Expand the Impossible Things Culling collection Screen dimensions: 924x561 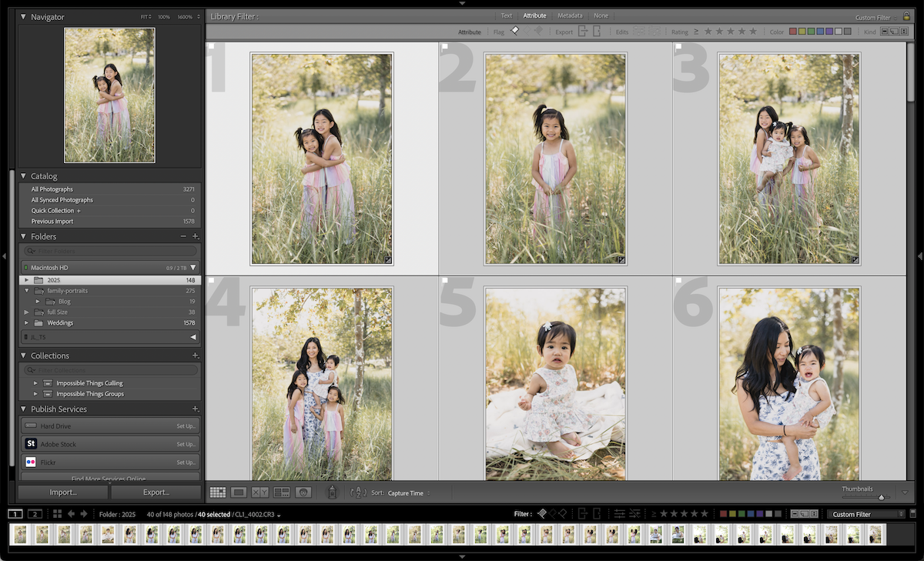[x=35, y=382]
